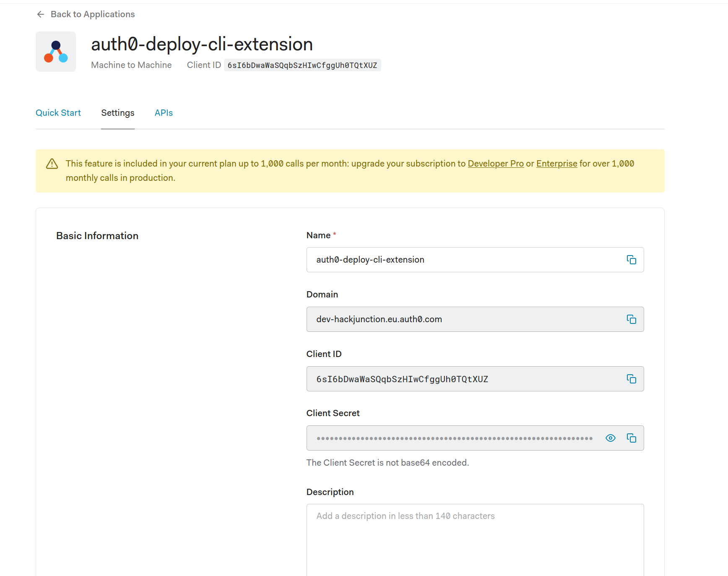Copy the Client ID value
728x576 pixels.
(x=632, y=379)
